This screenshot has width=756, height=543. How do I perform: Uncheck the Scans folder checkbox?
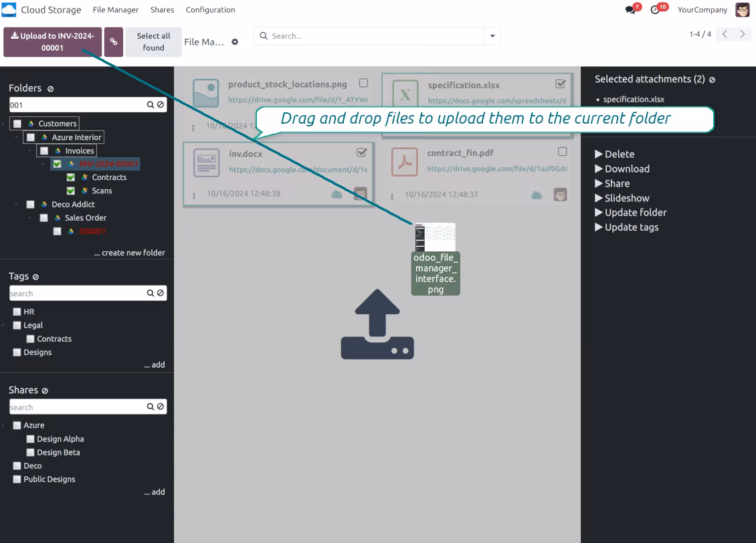click(x=71, y=191)
